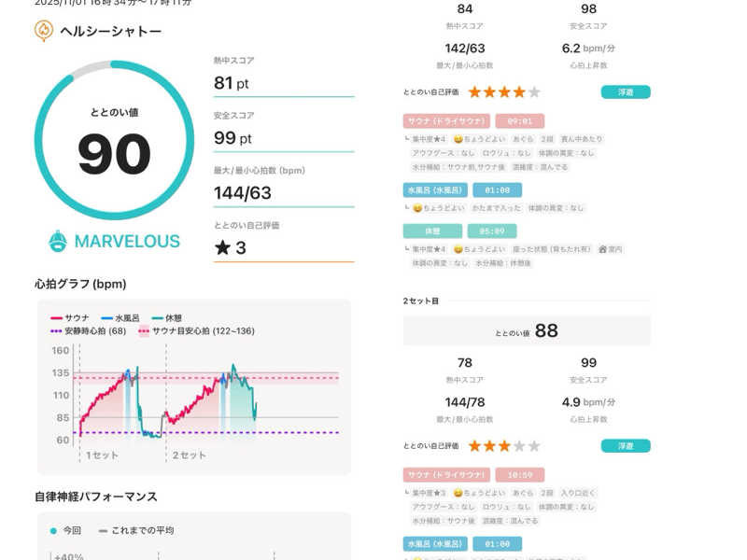Image resolution: width=747 pixels, height=560 pixels.
Task: Click the 熱中スコア 81 pt field
Action: [283, 83]
